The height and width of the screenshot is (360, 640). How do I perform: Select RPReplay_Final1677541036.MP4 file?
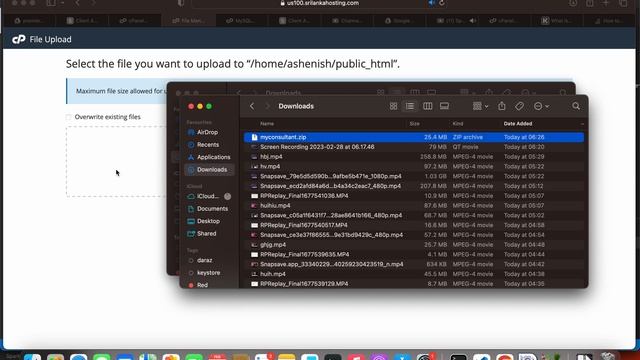[414, 196]
